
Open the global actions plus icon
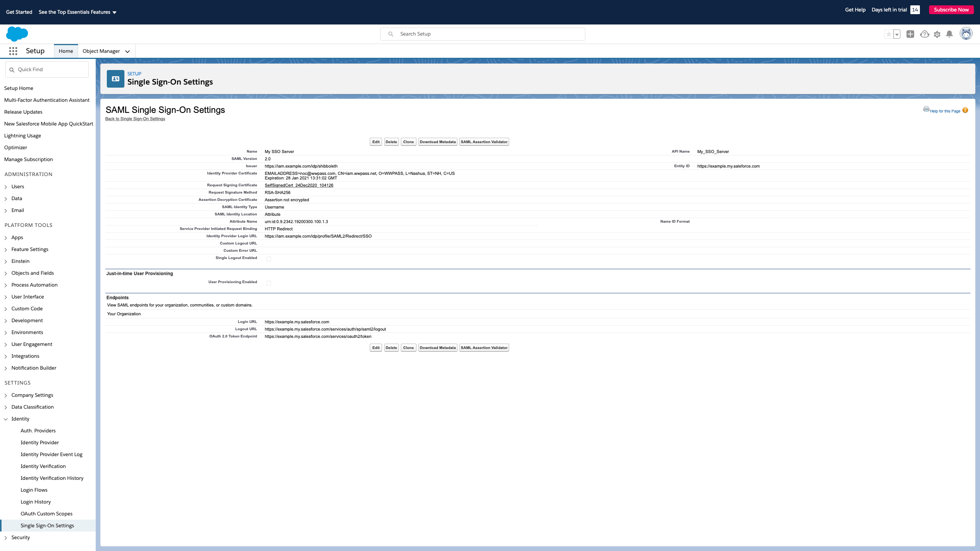[x=911, y=34]
